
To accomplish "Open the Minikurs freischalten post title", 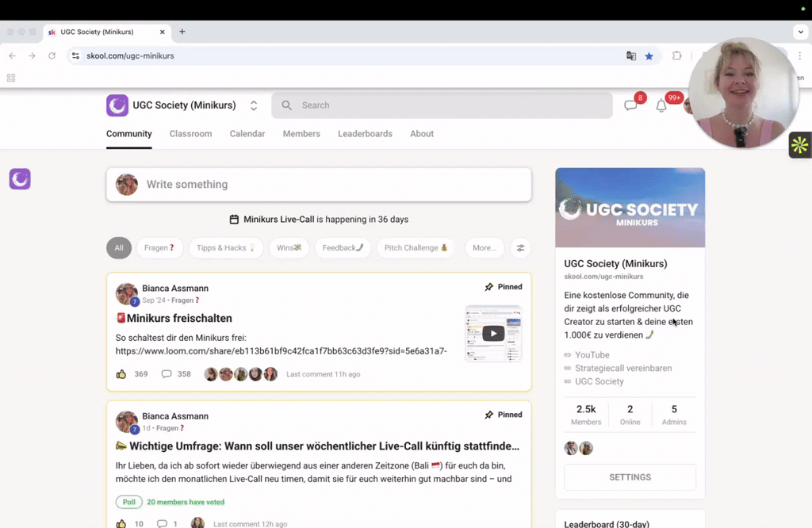I will pos(174,319).
